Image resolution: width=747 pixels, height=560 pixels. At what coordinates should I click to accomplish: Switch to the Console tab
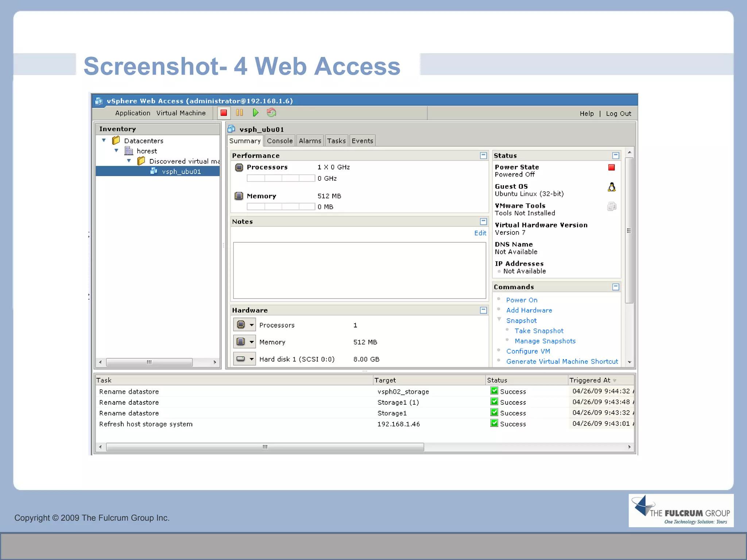click(x=280, y=141)
